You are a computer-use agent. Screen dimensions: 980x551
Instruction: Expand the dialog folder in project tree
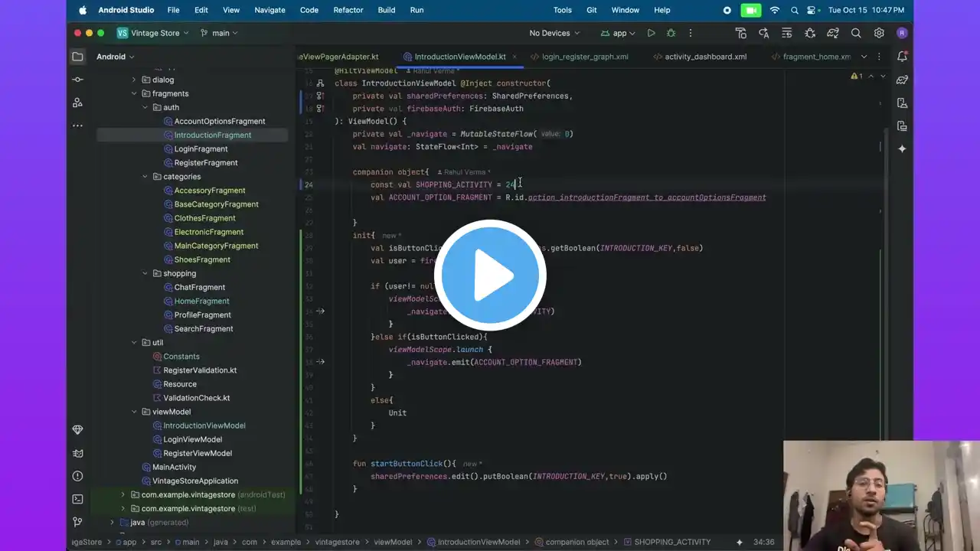(134, 80)
